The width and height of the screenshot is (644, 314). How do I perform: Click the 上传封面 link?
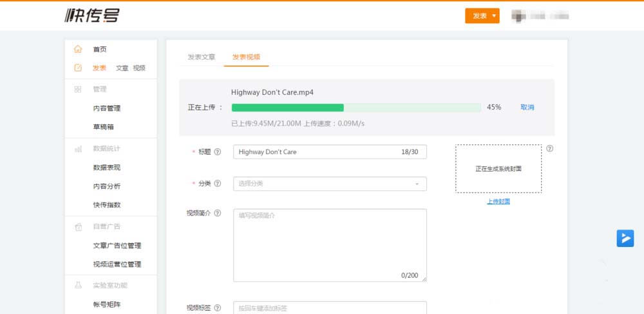[498, 201]
